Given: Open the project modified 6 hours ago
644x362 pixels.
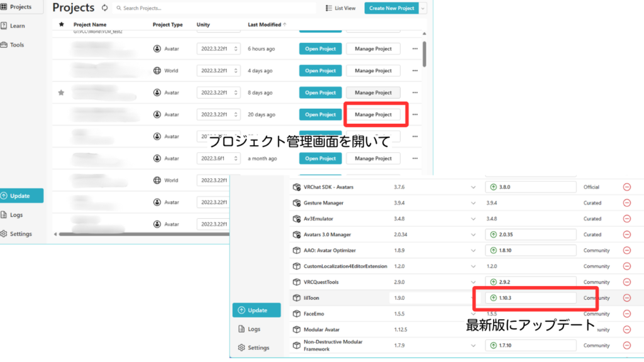Looking at the screenshot, I should tap(320, 49).
